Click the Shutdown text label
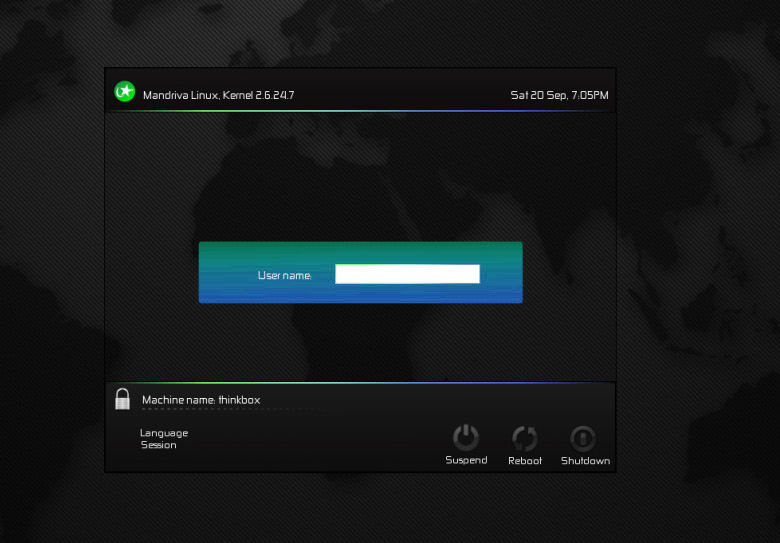 coord(585,460)
